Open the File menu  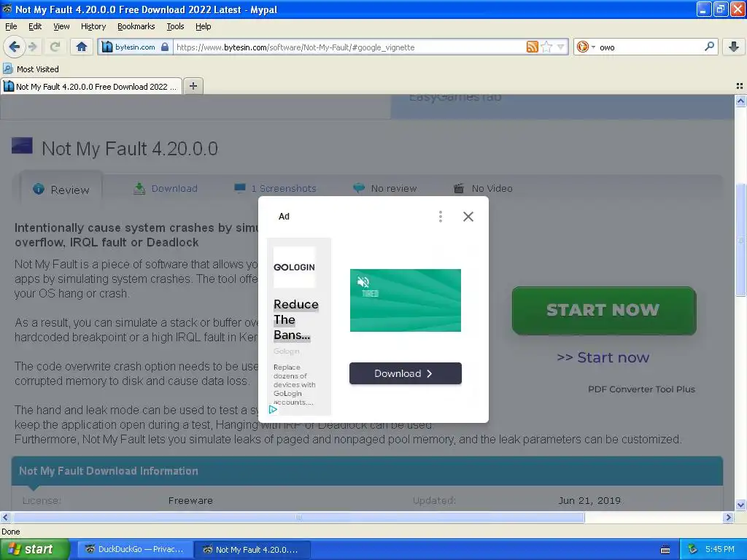point(11,26)
